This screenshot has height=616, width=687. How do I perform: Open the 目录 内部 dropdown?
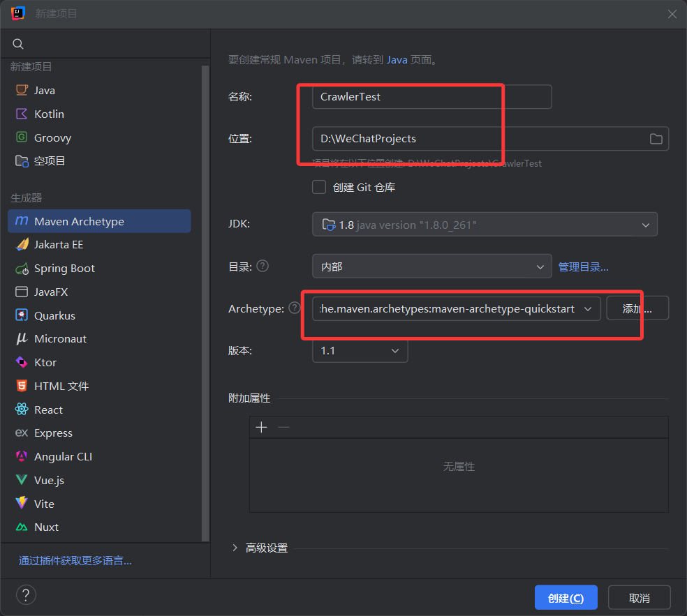coord(431,266)
